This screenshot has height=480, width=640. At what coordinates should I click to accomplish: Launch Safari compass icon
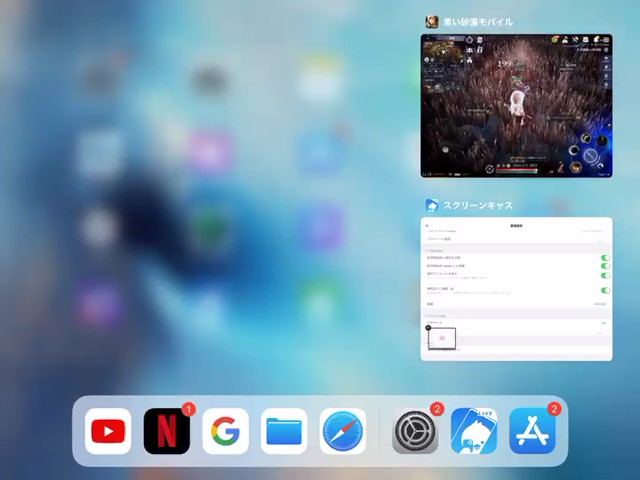342,431
